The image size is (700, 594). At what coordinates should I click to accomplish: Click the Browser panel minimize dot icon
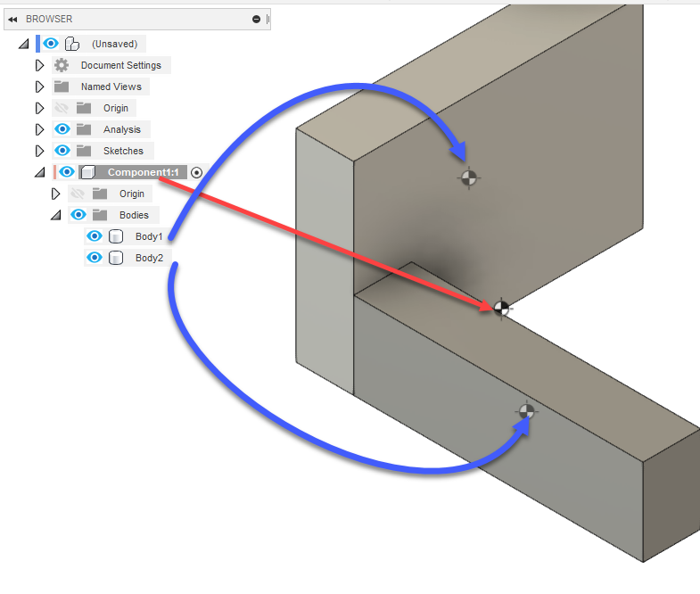256,20
